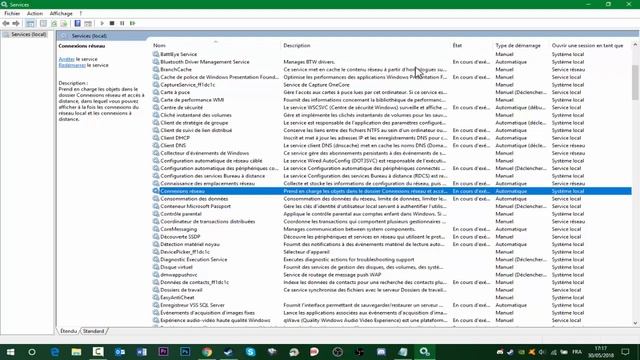Select the Découverte SSDP service

(x=392, y=237)
